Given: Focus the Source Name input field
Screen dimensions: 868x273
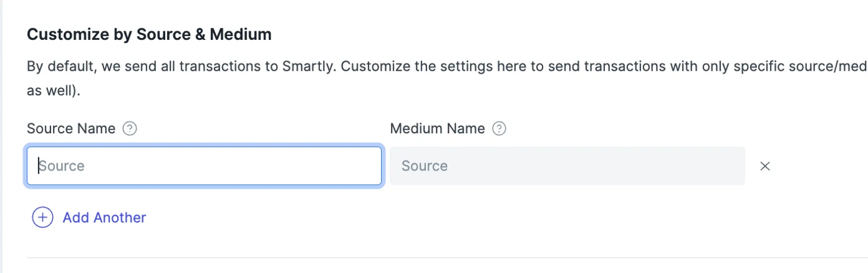Looking at the screenshot, I should (204, 166).
